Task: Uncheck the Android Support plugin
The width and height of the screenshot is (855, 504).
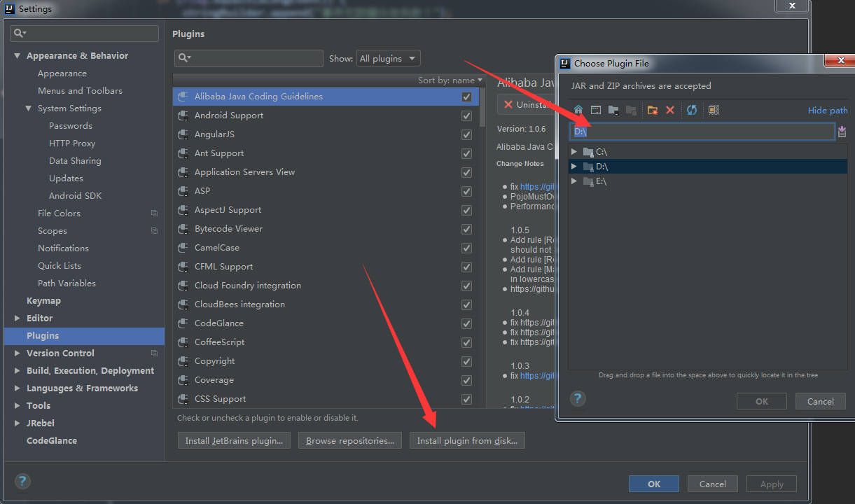Action: [x=466, y=115]
